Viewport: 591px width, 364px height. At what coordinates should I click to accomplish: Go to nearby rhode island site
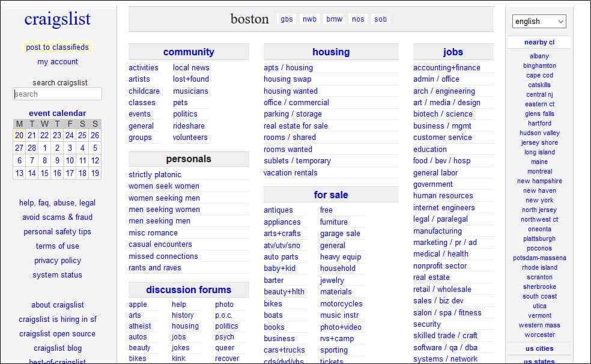coord(539,267)
